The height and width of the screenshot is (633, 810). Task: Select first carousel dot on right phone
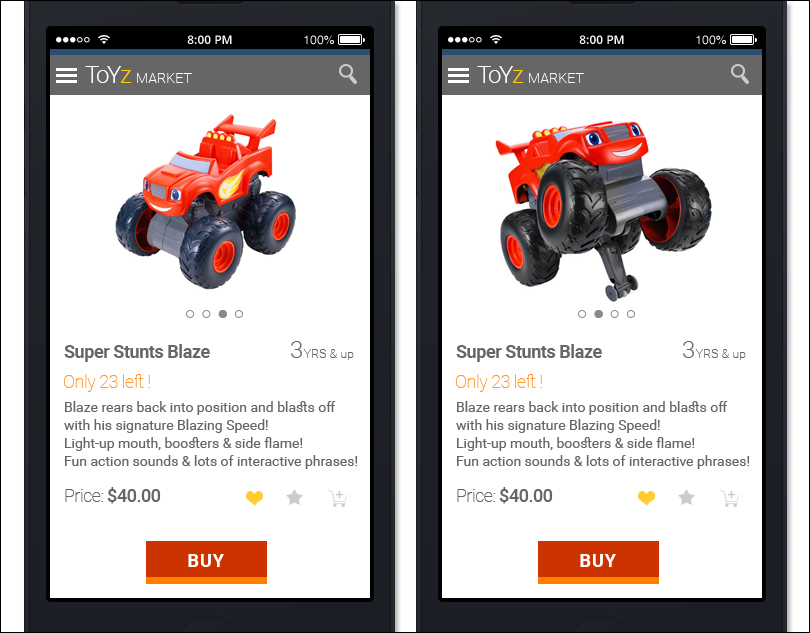(582, 314)
